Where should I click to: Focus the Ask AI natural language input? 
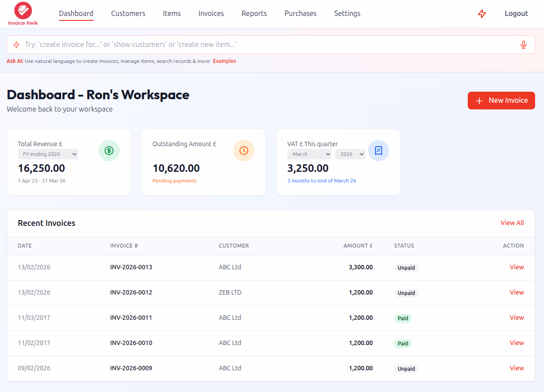tap(271, 45)
